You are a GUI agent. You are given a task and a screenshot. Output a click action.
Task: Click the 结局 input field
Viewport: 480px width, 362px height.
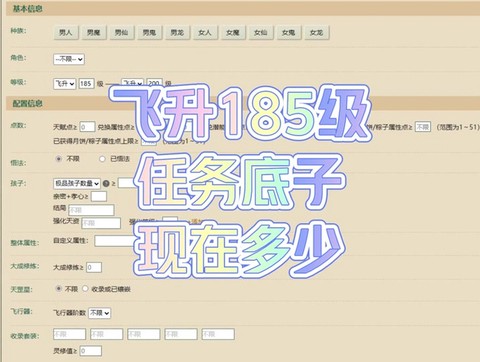[x=91, y=210]
